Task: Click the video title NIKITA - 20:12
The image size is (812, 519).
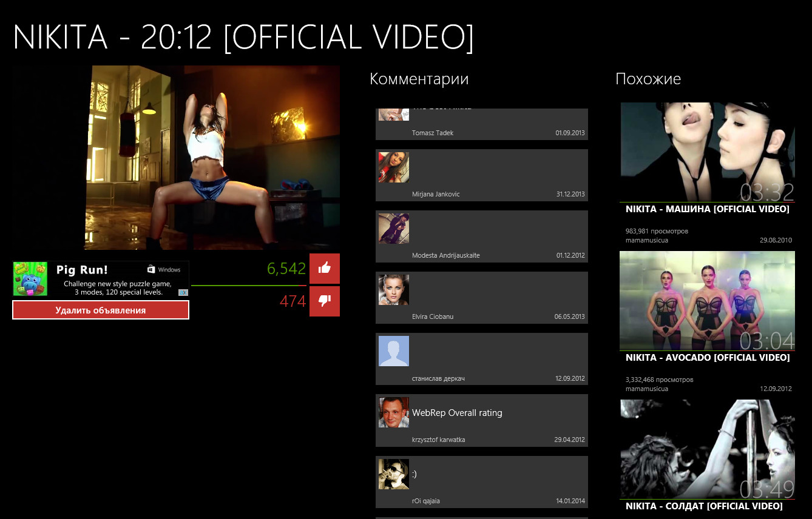Action: point(243,38)
